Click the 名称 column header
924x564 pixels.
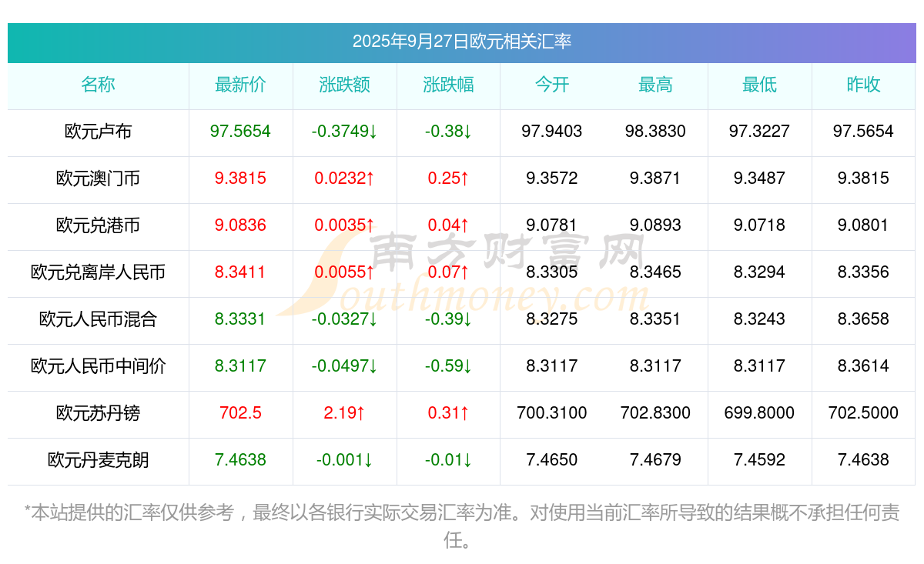[98, 85]
